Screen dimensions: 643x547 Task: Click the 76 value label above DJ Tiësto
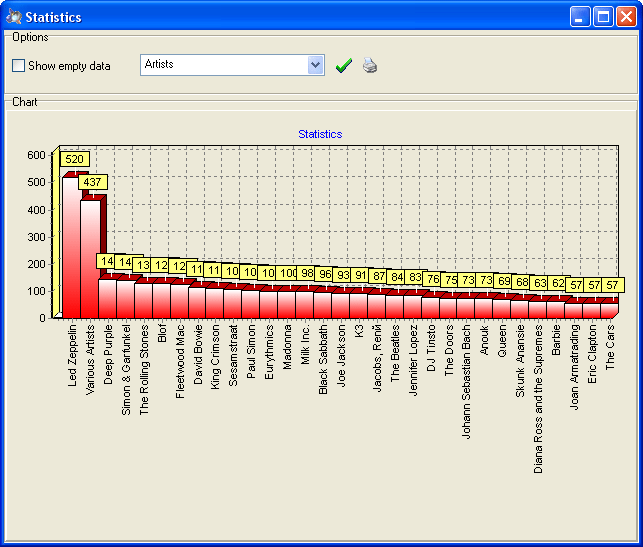[432, 279]
